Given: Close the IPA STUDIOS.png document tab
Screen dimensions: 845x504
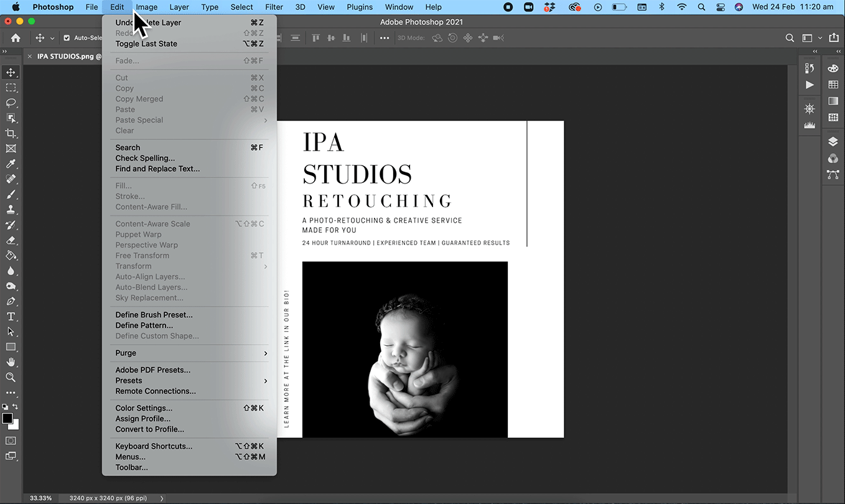Looking at the screenshot, I should 30,56.
